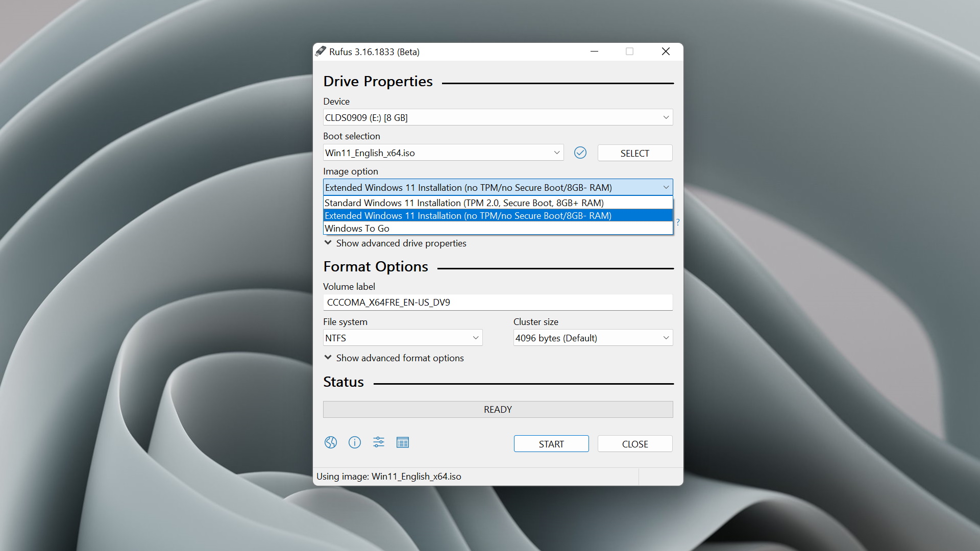
Task: Click the boot selection validation checkmark
Action: tap(580, 153)
